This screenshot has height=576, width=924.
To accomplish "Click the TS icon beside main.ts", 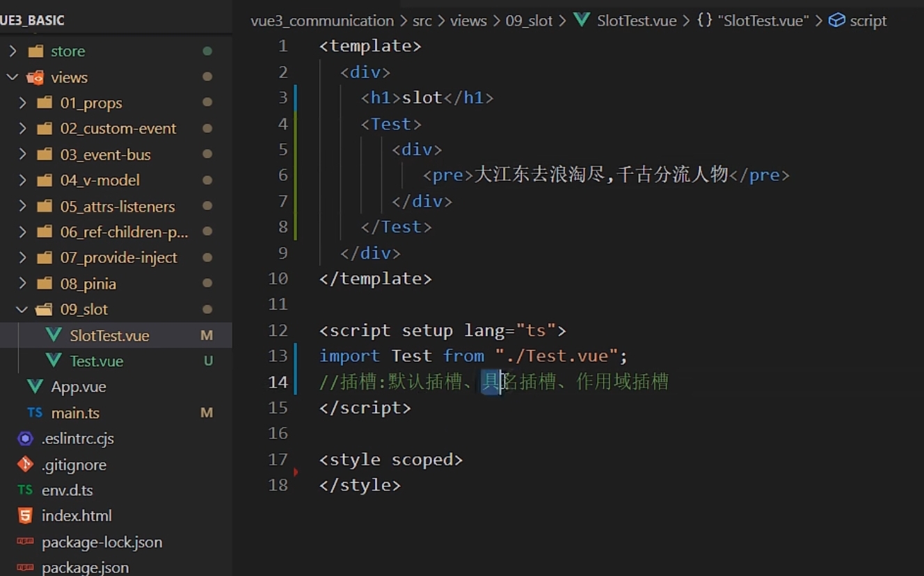I will click(x=35, y=413).
